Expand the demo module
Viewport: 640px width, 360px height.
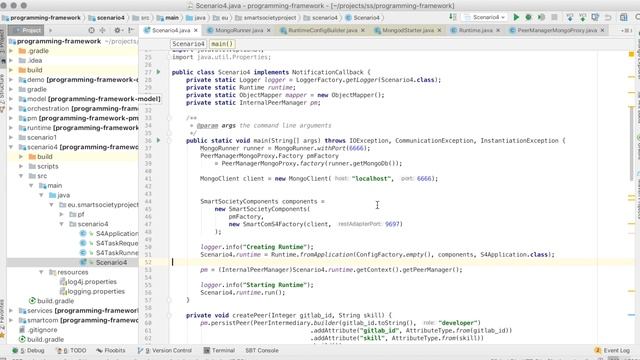pyautogui.click(x=11, y=80)
